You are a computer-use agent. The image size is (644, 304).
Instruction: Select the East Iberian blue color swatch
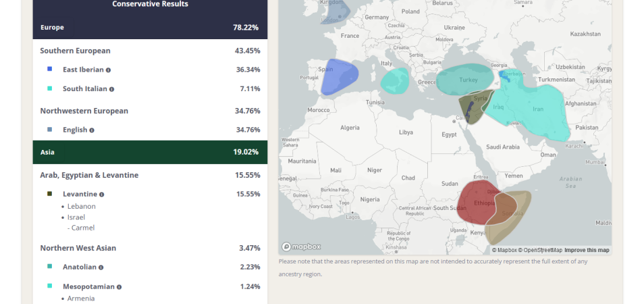coord(50,69)
